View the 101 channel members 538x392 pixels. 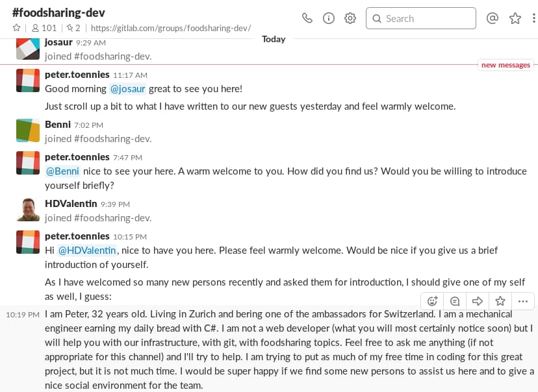point(44,28)
